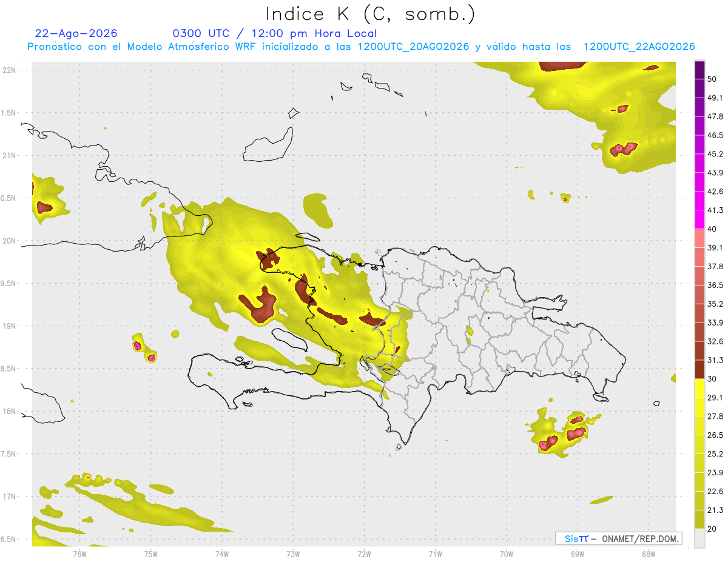Click the "19N" latitude label

coord(9,326)
